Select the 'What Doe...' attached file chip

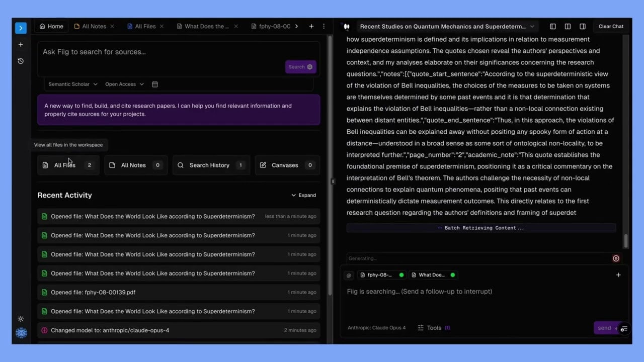pyautogui.click(x=434, y=275)
